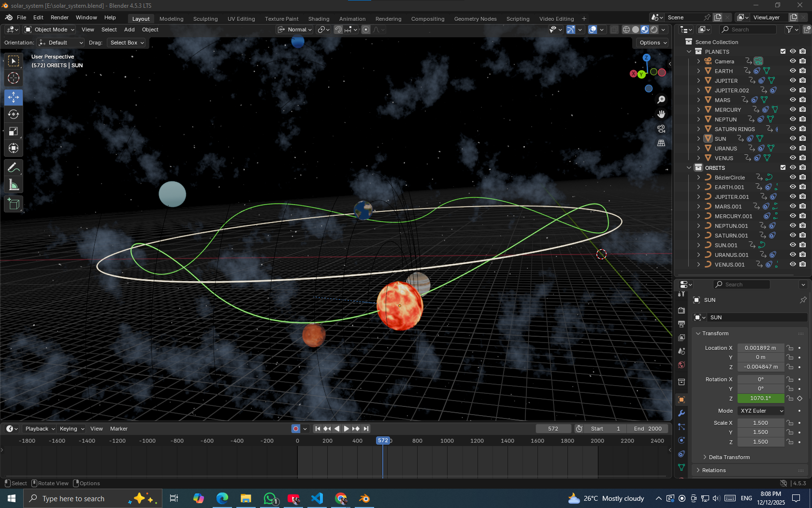This screenshot has height=508, width=812.
Task: Select the Measure tool
Action: point(13,184)
